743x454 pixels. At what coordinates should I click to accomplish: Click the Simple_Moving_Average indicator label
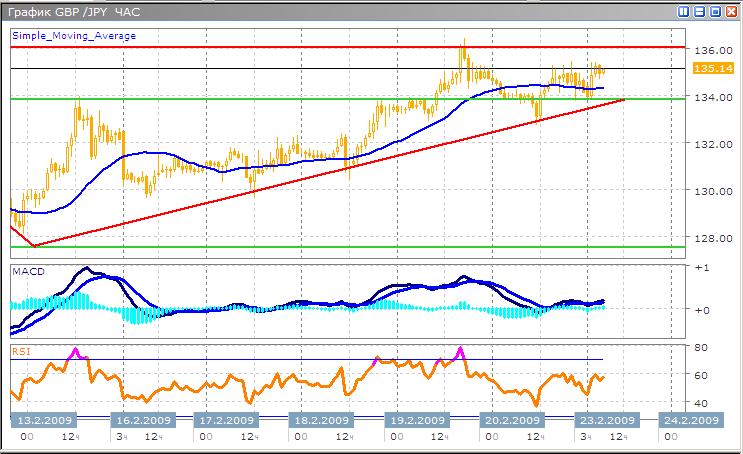tap(74, 35)
